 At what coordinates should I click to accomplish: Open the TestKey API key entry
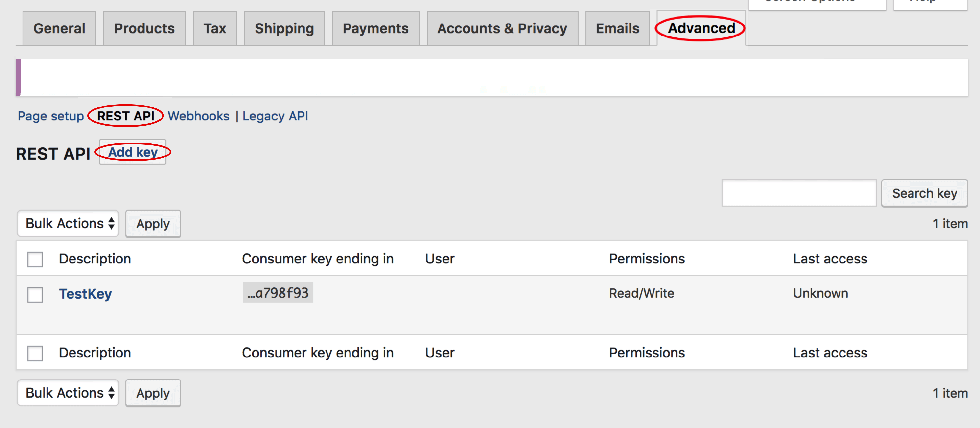click(85, 294)
